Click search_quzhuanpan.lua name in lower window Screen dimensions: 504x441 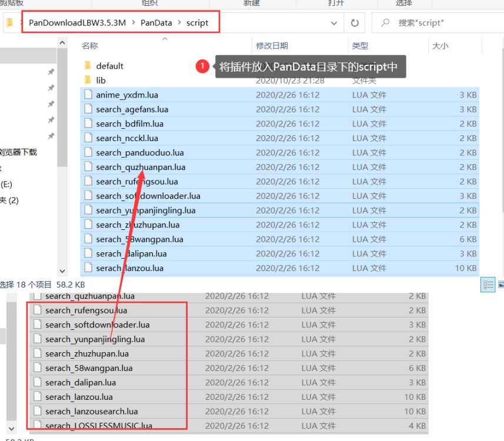tap(90, 296)
